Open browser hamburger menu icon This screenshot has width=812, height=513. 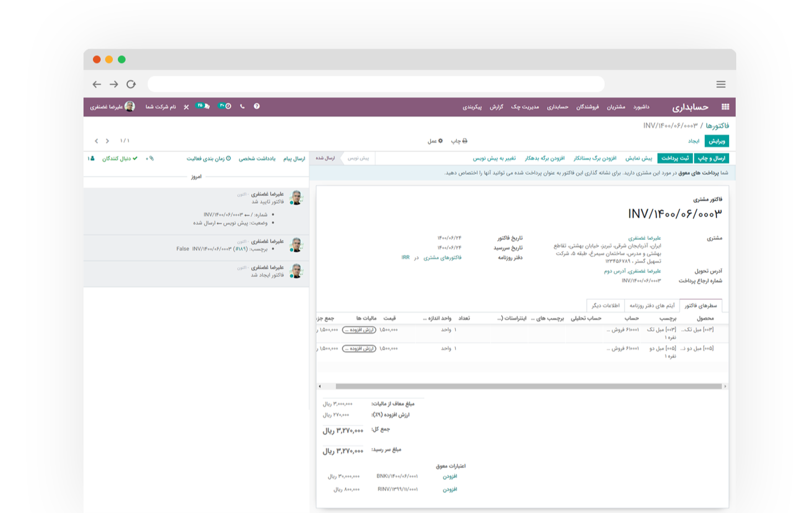(721, 85)
